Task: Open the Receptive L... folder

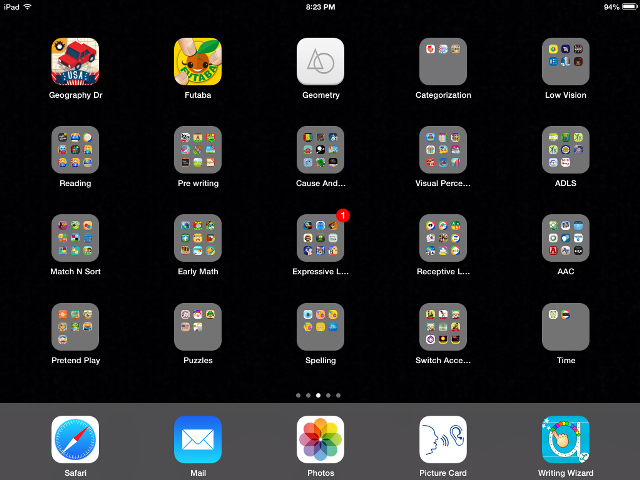Action: [x=443, y=238]
